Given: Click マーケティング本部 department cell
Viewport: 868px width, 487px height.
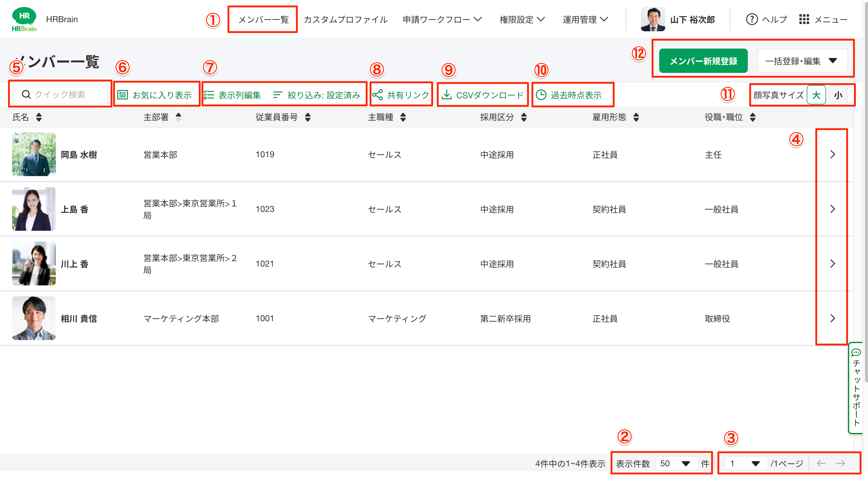Looking at the screenshot, I should [181, 318].
